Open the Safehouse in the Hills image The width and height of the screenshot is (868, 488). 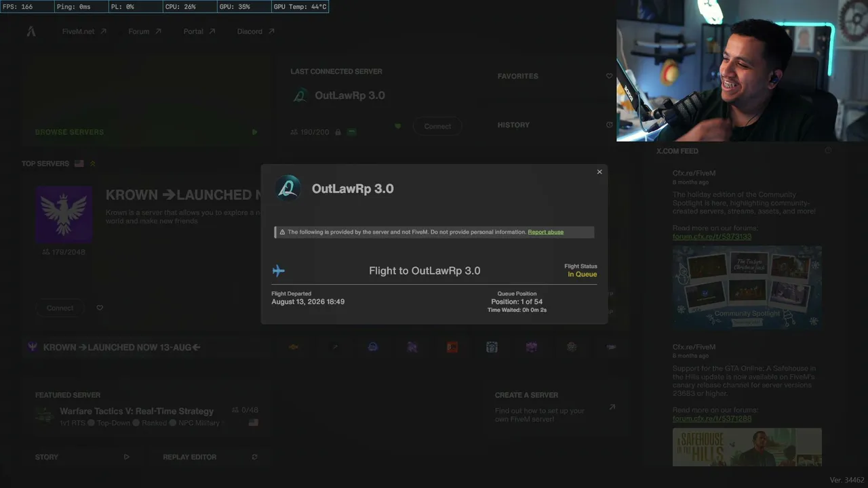coord(747,447)
